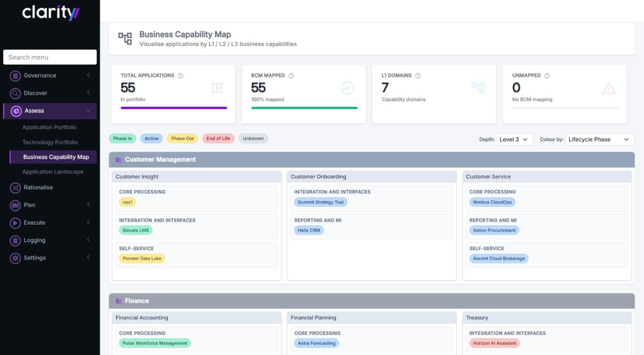Click the BCM Mapped help icon
This screenshot has height=355, width=644.
click(x=291, y=76)
